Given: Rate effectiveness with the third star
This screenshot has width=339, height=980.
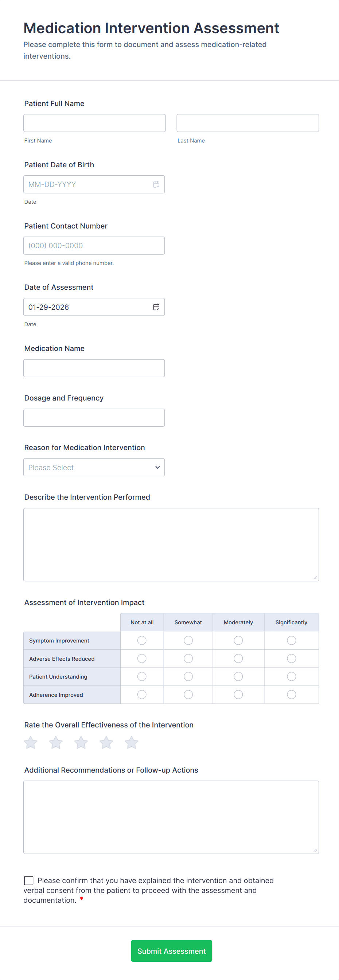Looking at the screenshot, I should [81, 742].
